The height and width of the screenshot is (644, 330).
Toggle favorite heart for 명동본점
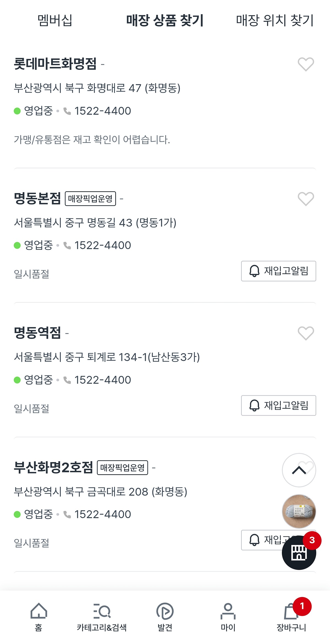306,199
